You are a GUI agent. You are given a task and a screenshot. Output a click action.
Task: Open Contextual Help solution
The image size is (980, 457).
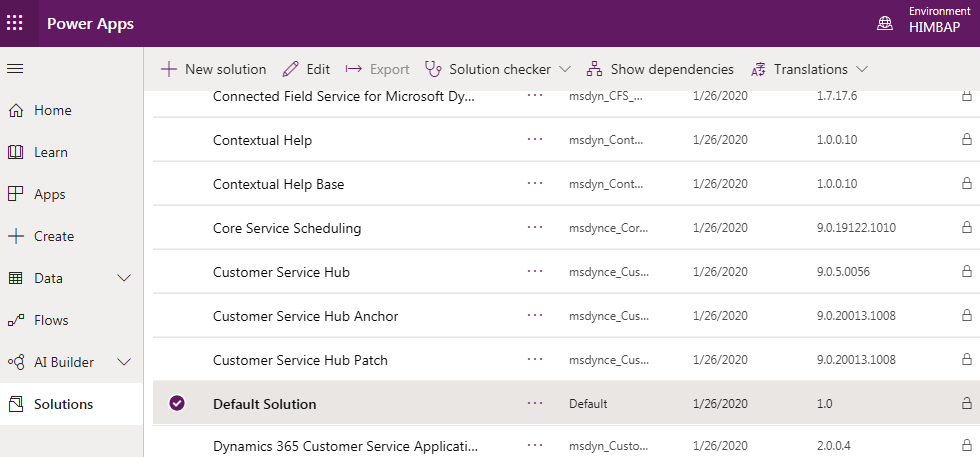[x=262, y=140]
